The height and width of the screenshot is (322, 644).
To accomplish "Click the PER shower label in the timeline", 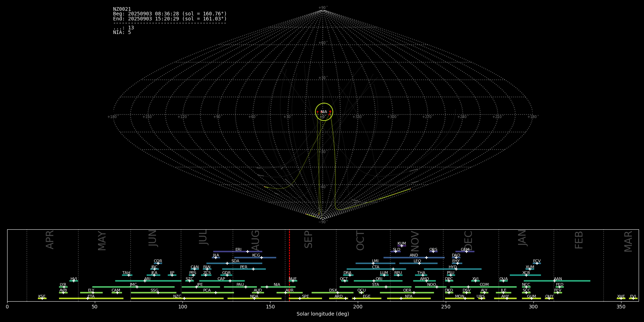I will click(244, 267).
